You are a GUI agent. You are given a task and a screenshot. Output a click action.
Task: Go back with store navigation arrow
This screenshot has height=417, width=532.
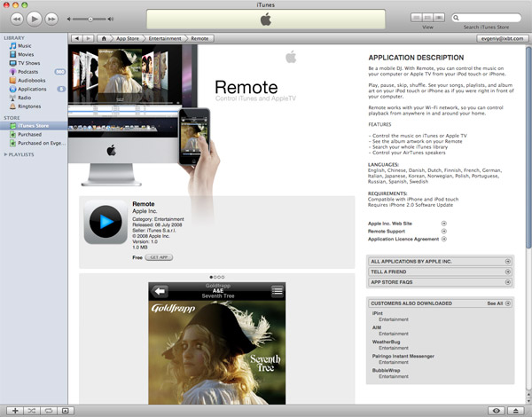76,39
